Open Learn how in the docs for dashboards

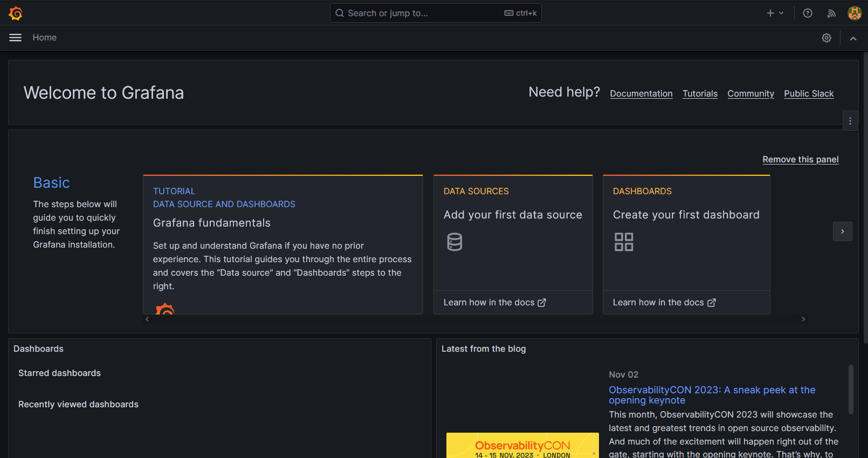tap(664, 303)
